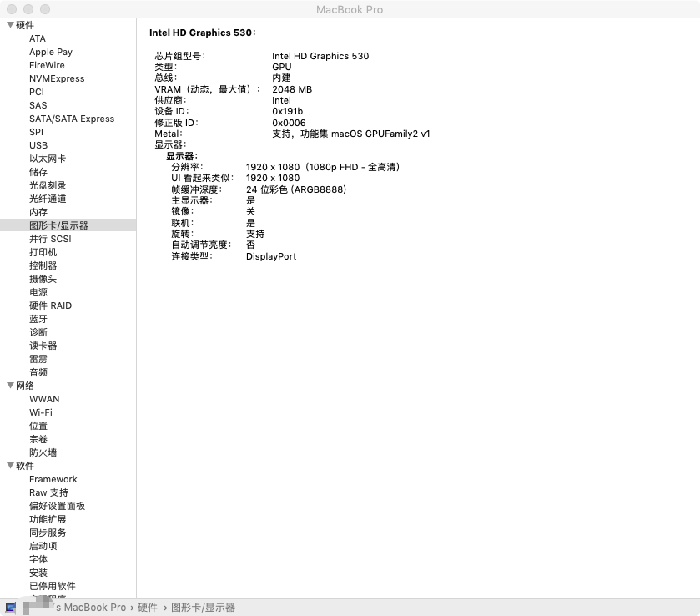
Task: Click 硬件 breadcrumb in path bar
Action: click(148, 608)
